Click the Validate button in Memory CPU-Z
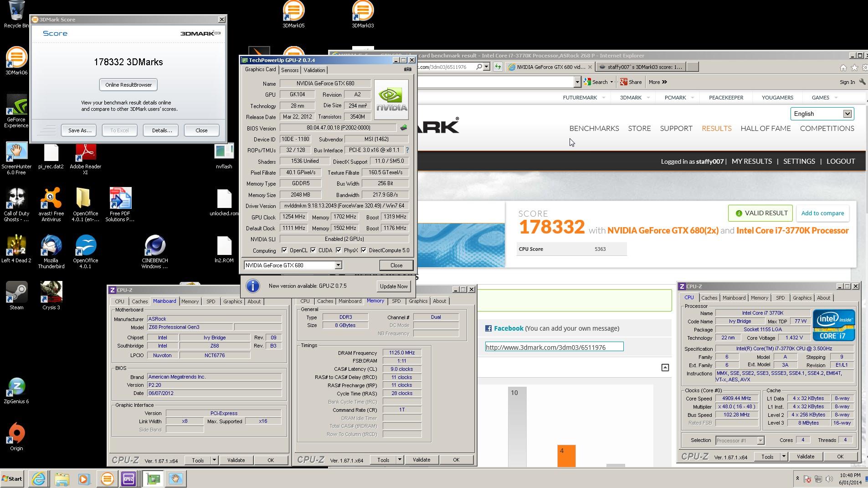The image size is (868, 488). point(421,460)
